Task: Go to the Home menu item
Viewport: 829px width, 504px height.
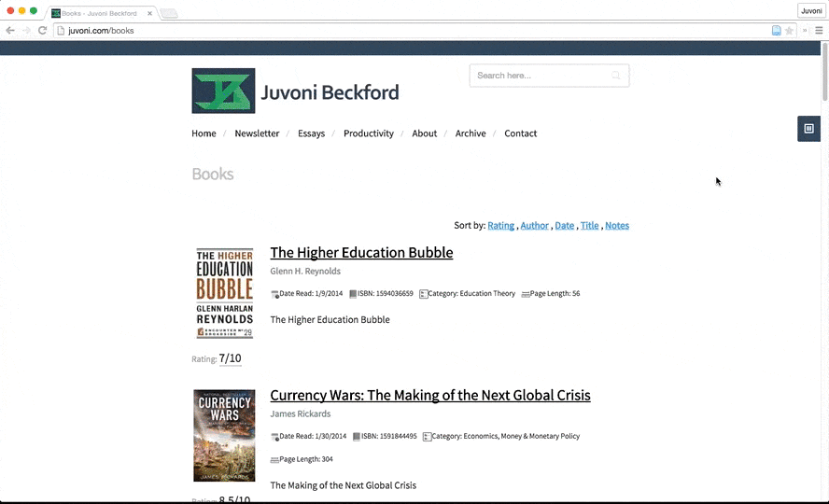Action: point(204,133)
